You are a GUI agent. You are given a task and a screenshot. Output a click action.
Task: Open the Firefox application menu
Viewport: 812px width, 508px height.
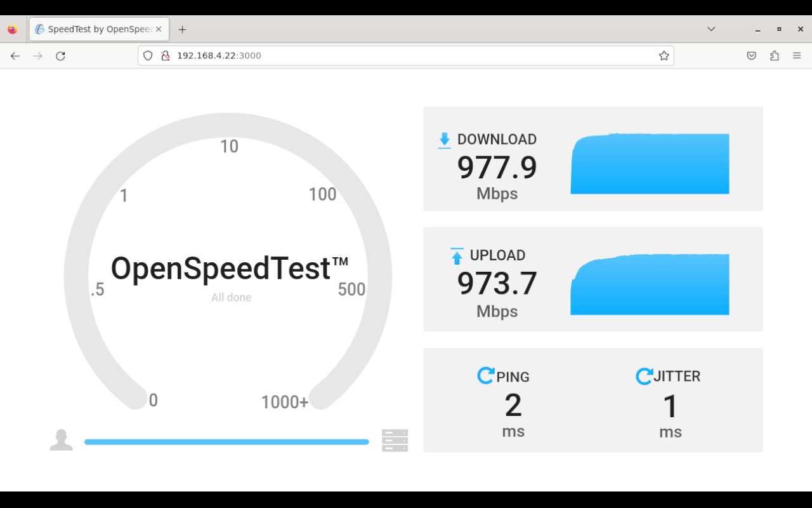click(x=797, y=56)
